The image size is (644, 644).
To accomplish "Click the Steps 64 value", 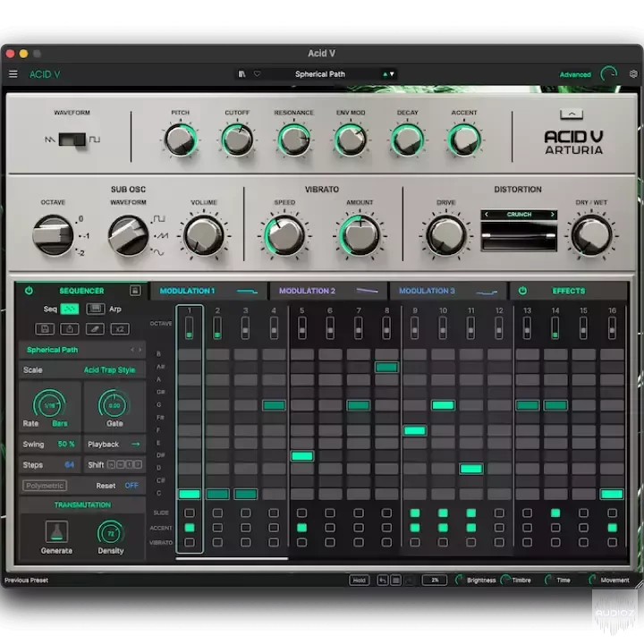I will pos(70,464).
